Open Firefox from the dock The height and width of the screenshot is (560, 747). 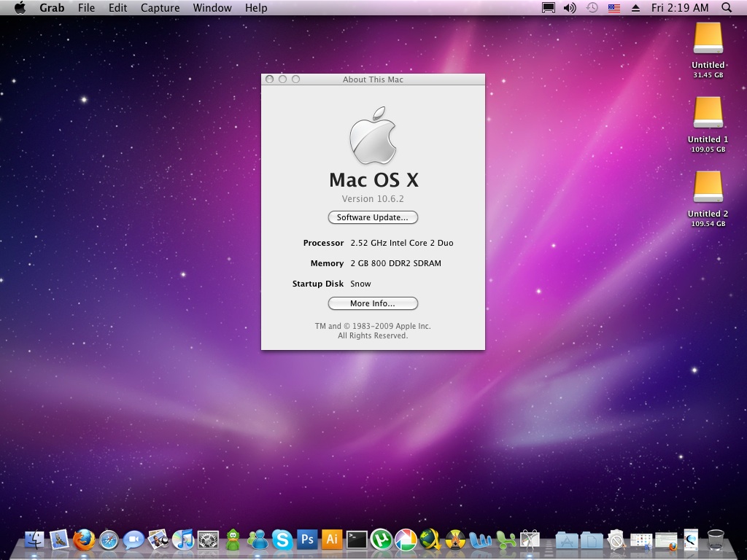pos(84,540)
